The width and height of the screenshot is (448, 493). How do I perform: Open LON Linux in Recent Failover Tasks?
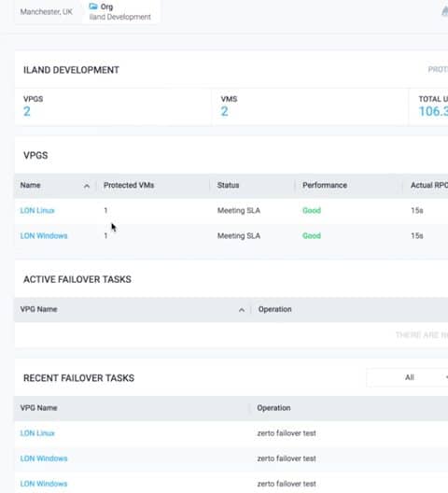pyautogui.click(x=37, y=433)
